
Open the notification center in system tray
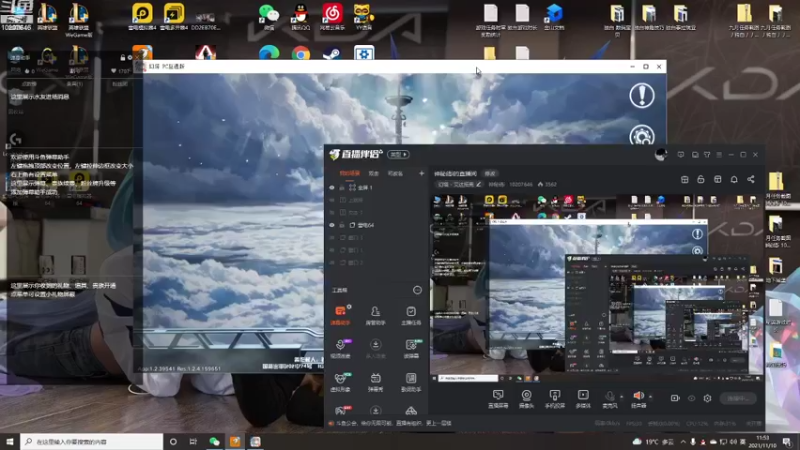[x=788, y=442]
